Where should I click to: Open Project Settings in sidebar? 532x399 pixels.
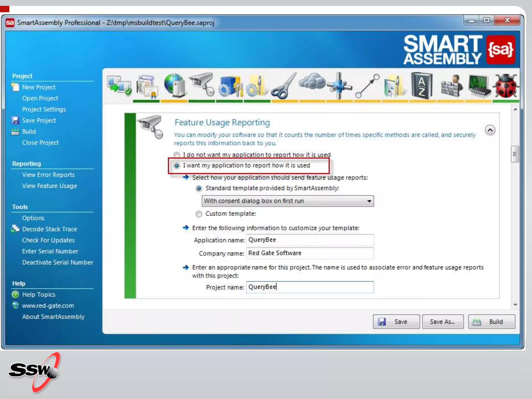44,109
